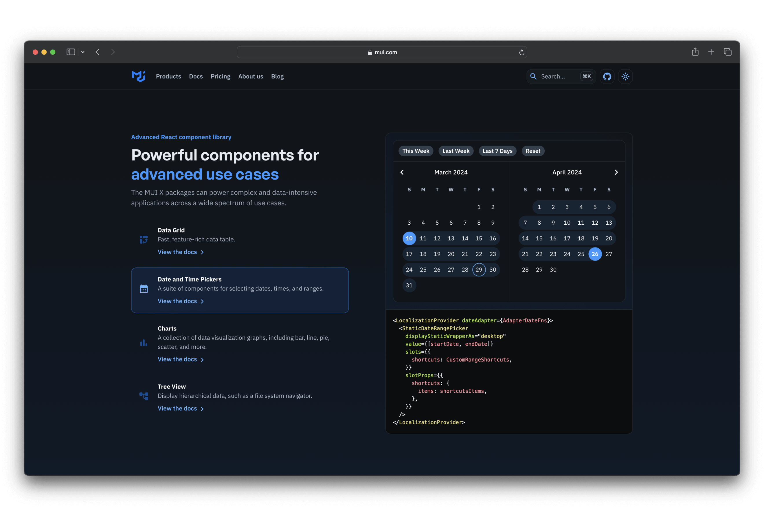Toggle the Safari sidebar icon

point(71,52)
